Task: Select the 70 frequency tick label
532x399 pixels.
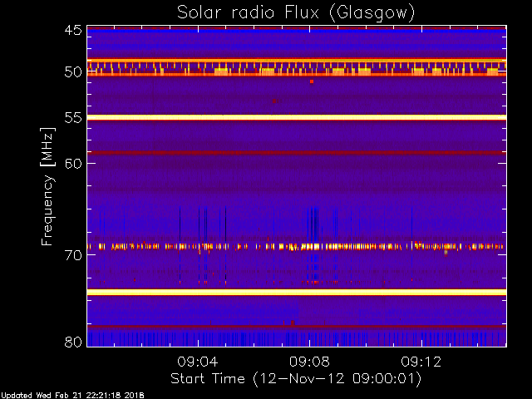Action: point(73,255)
